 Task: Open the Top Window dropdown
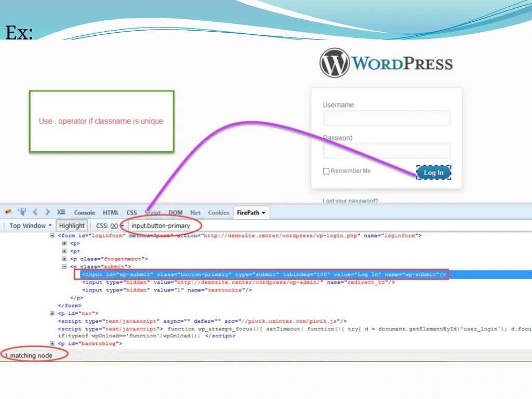[30, 225]
